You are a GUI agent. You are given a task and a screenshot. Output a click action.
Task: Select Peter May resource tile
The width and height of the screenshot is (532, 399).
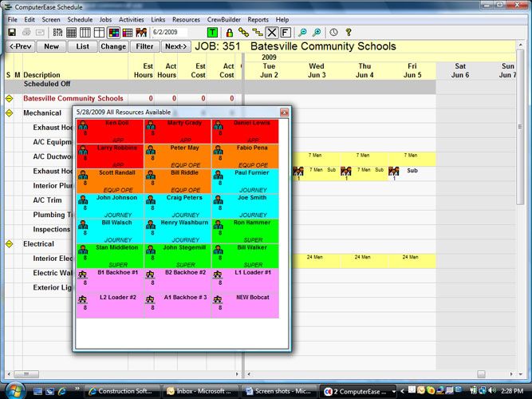[177, 156]
